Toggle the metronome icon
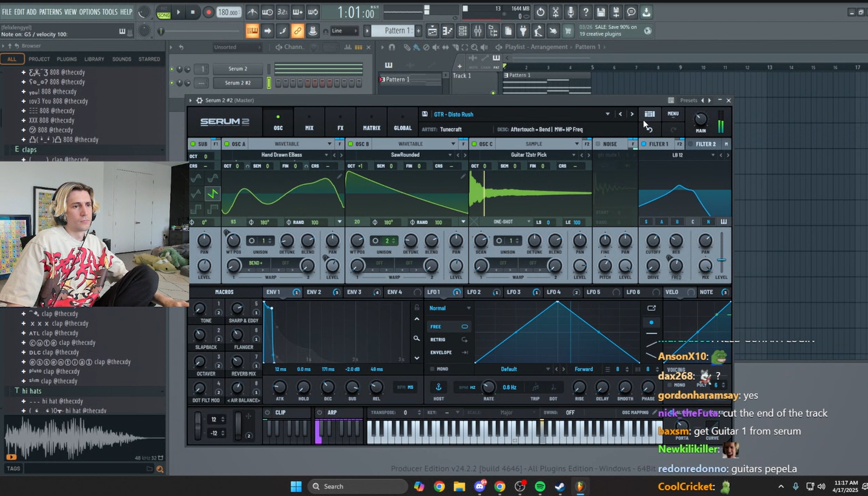 [252, 12]
